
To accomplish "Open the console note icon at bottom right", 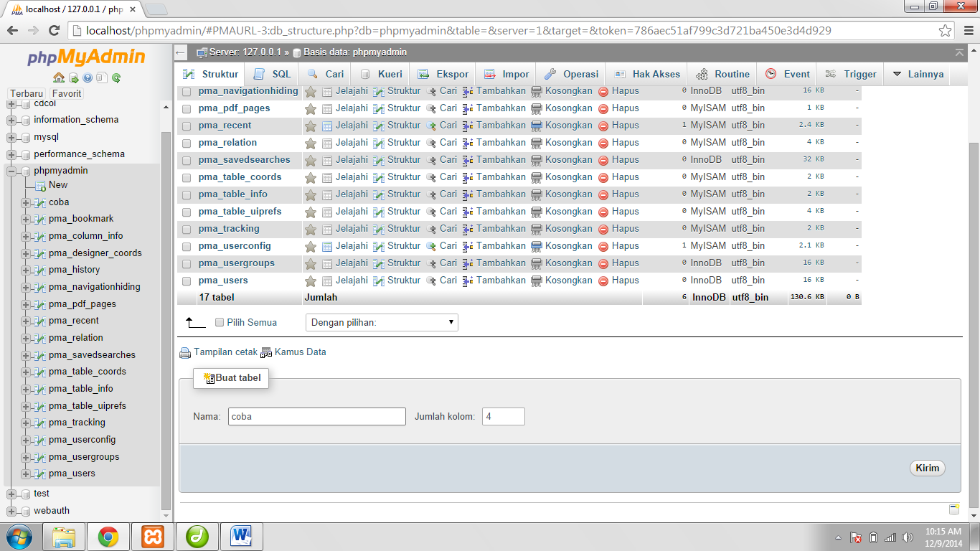I will click(x=954, y=509).
